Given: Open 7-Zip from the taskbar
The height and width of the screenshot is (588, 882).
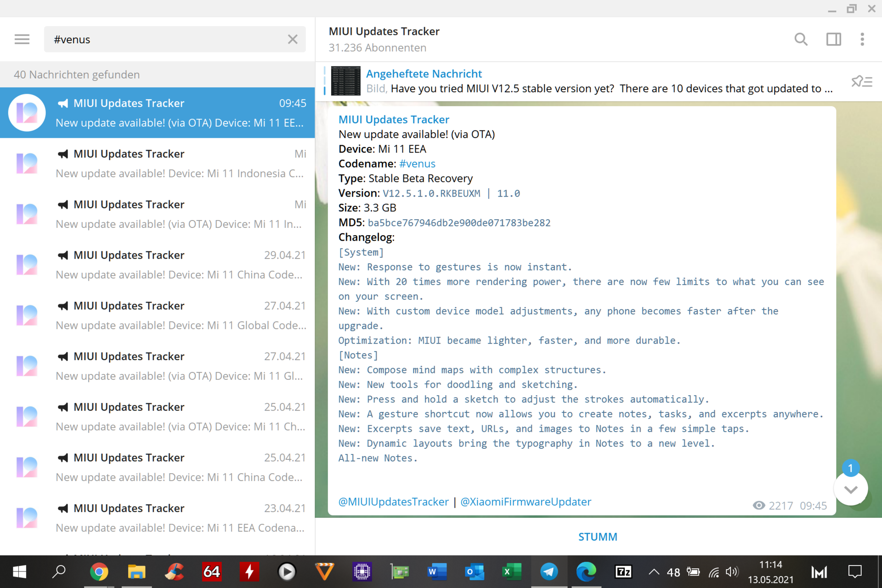Looking at the screenshot, I should [623, 572].
